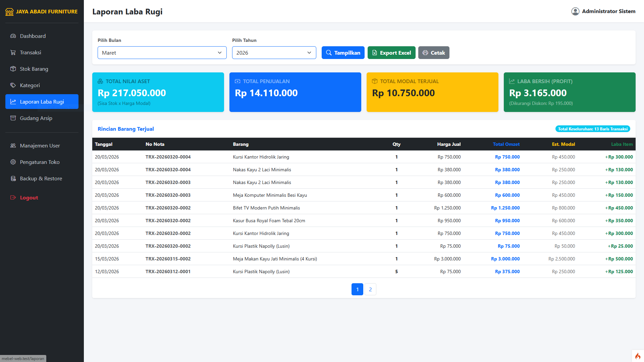Image resolution: width=644 pixels, height=362 pixels.
Task: Click the Pengaturan Toko gear icon
Action: pyautogui.click(x=13, y=162)
